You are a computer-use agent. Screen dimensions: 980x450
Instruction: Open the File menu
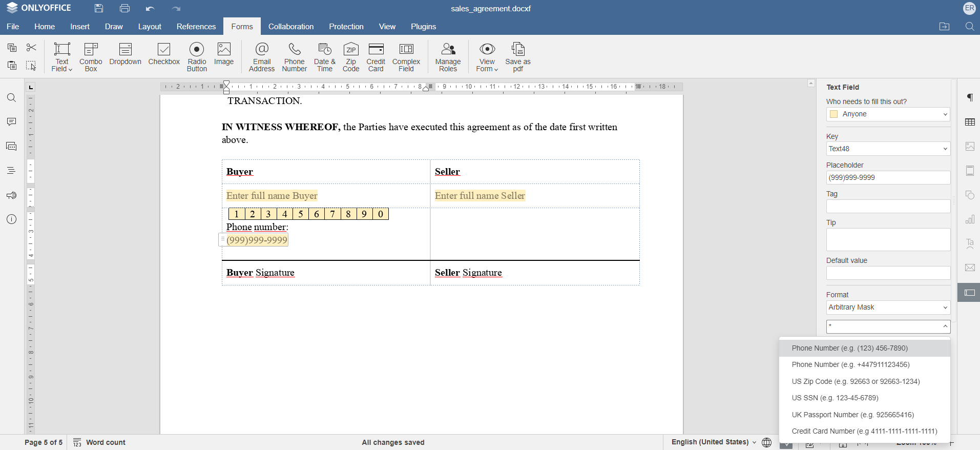coord(13,27)
